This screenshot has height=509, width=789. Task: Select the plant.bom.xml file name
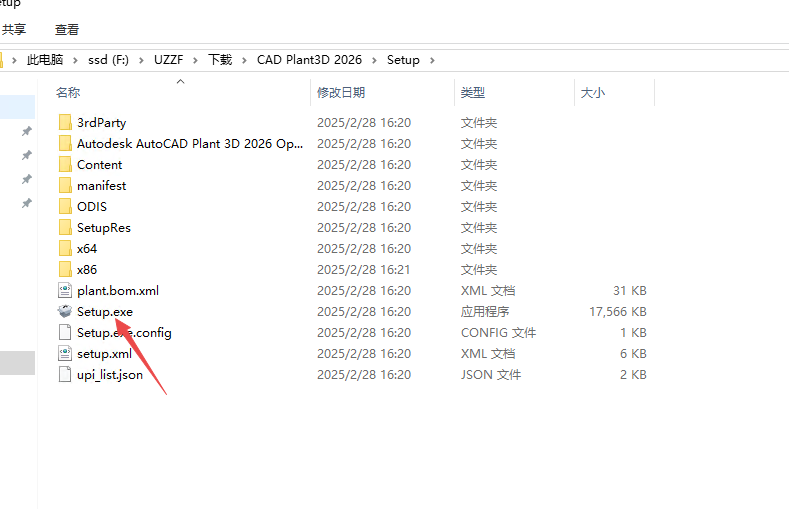(x=118, y=291)
